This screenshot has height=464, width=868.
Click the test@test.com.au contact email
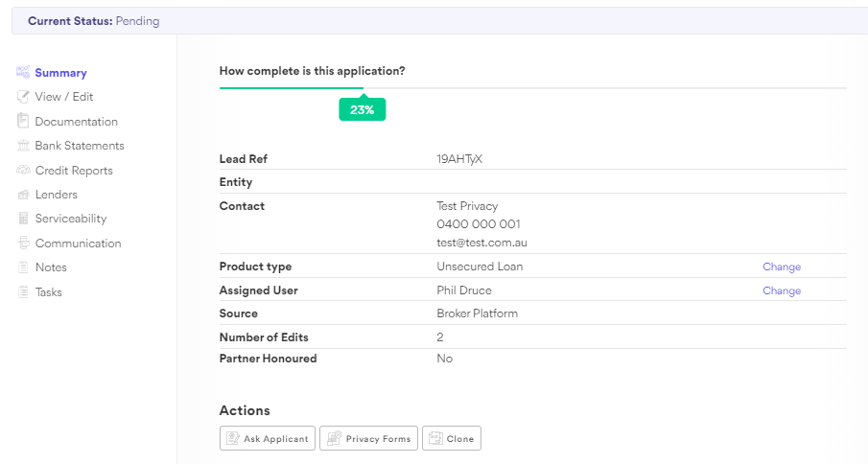481,243
